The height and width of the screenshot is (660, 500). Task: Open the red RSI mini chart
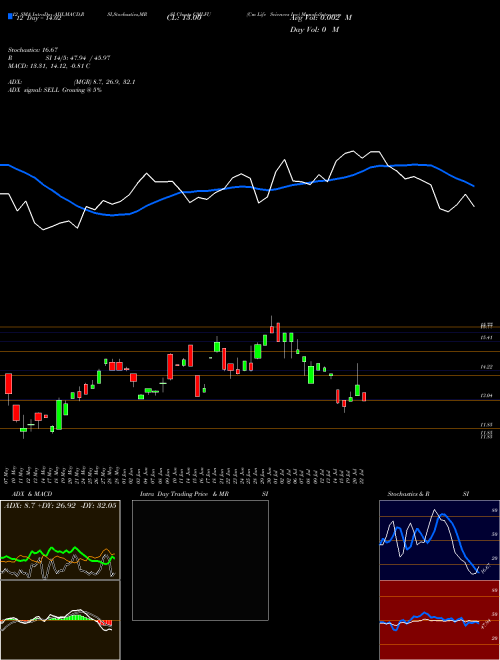[x=439, y=620]
